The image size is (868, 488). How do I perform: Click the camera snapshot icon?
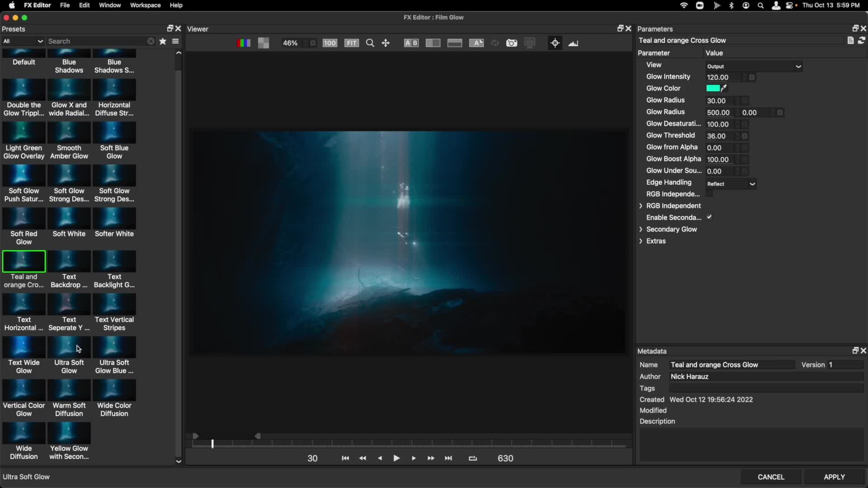click(511, 43)
